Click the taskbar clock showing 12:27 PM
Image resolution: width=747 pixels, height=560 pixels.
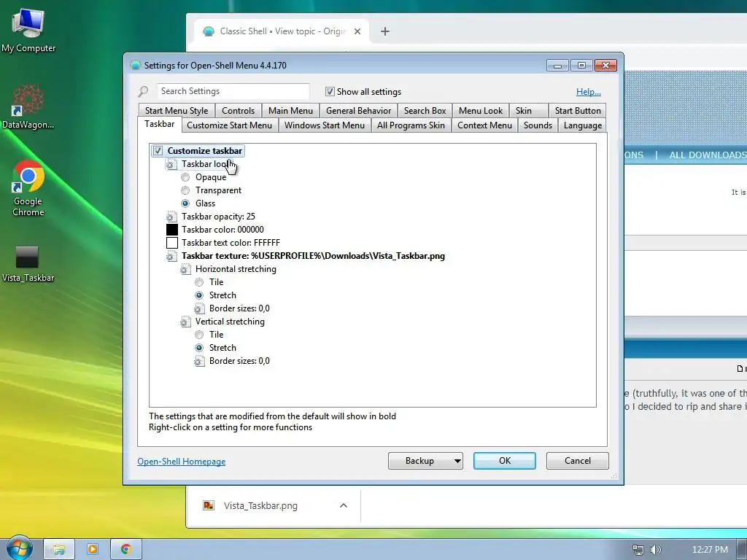(710, 550)
